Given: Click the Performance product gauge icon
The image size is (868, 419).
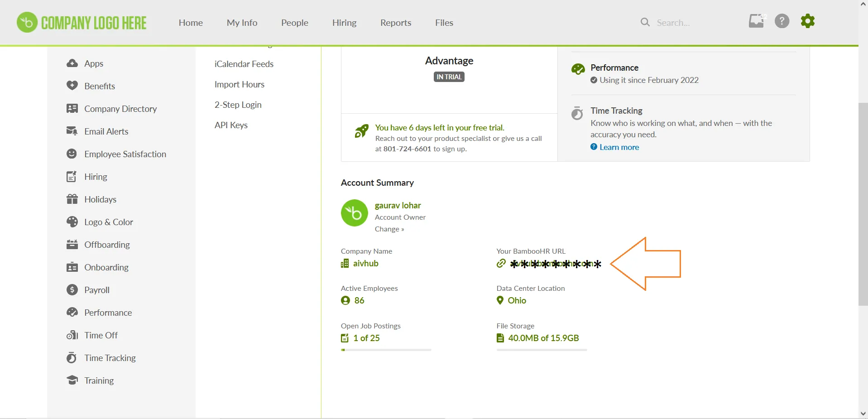Looking at the screenshot, I should [x=578, y=69].
